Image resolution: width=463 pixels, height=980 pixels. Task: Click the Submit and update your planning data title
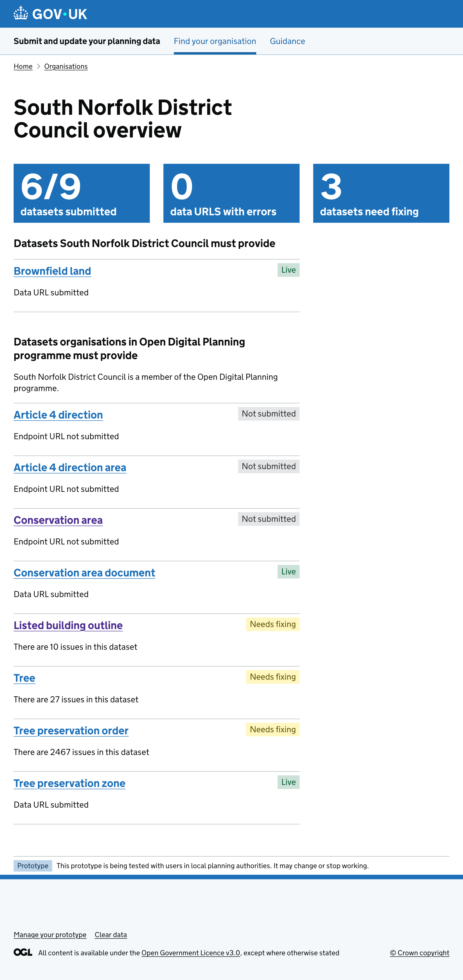click(87, 41)
